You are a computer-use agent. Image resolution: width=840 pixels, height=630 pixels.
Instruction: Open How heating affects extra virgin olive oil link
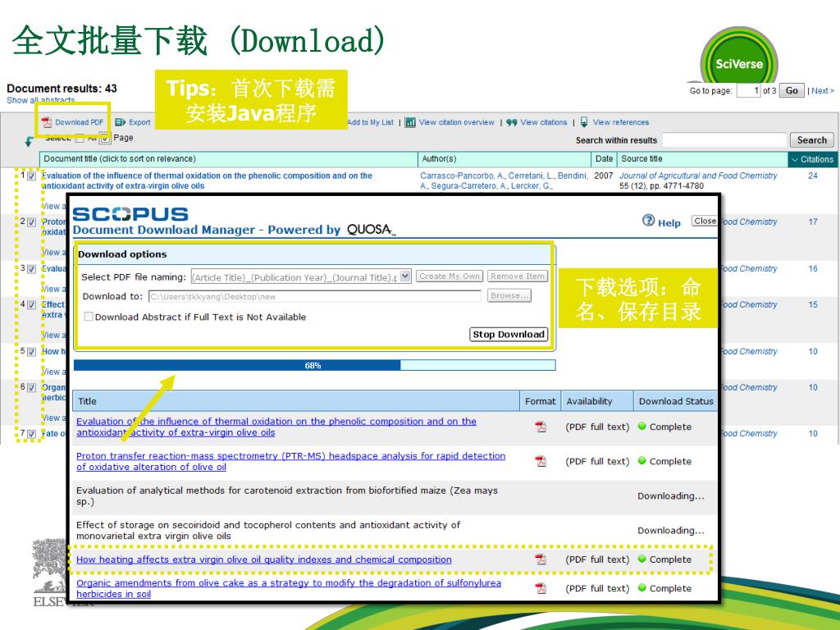[x=263, y=559]
